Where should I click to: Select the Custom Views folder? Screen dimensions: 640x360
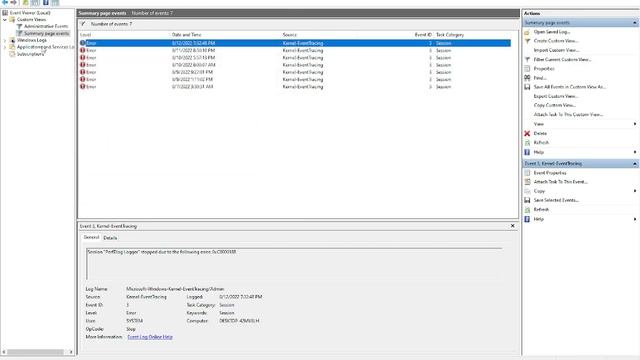(31, 20)
